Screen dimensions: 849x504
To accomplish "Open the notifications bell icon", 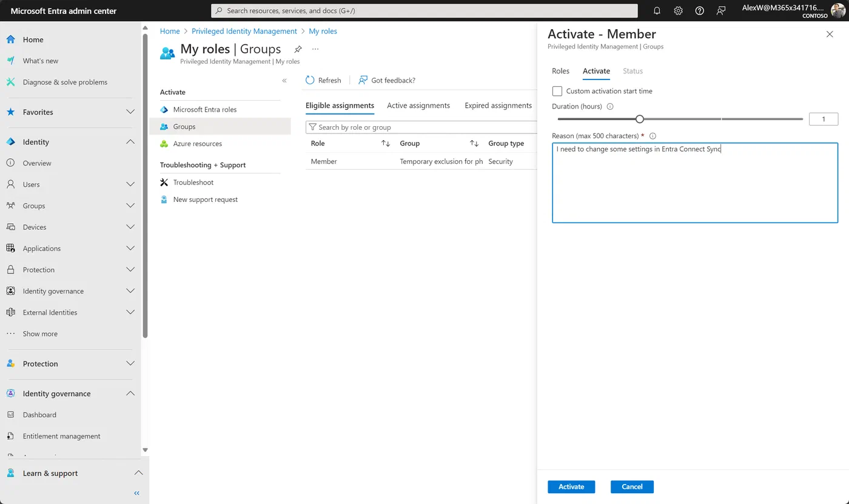I will tap(657, 11).
